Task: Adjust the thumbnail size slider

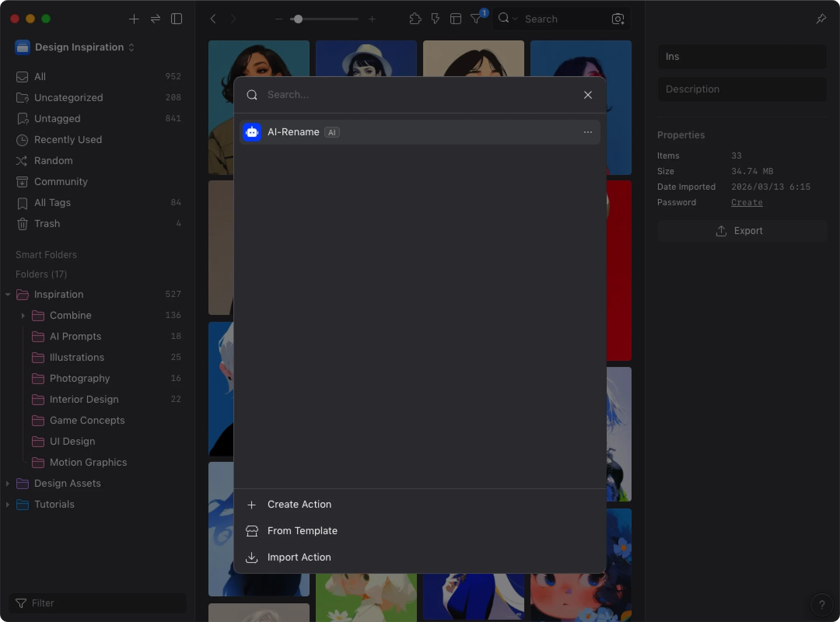Action: pyautogui.click(x=298, y=19)
